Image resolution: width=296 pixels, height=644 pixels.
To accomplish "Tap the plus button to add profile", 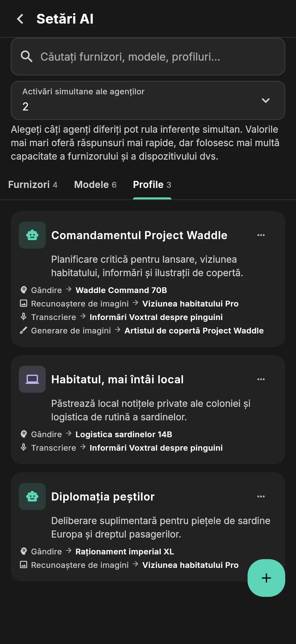I will tap(266, 578).
